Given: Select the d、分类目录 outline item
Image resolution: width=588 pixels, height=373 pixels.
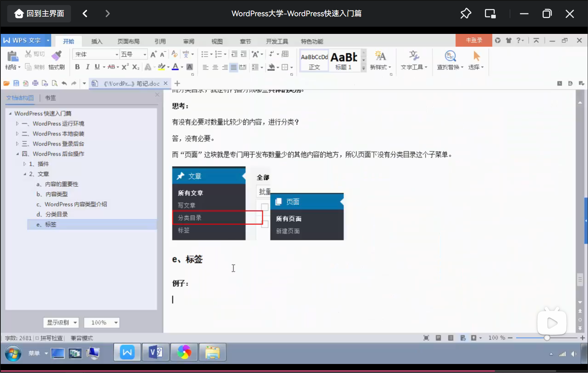Looking at the screenshot, I should (52, 214).
